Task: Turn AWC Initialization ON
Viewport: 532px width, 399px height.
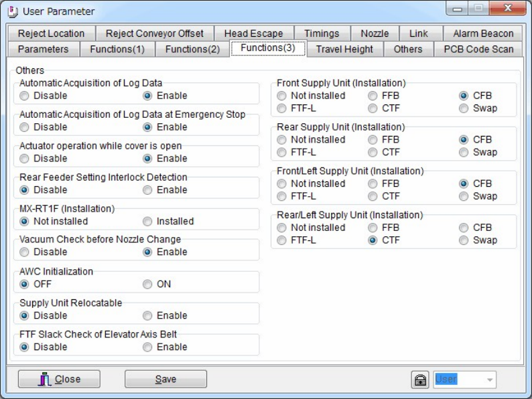Action: 147,285
